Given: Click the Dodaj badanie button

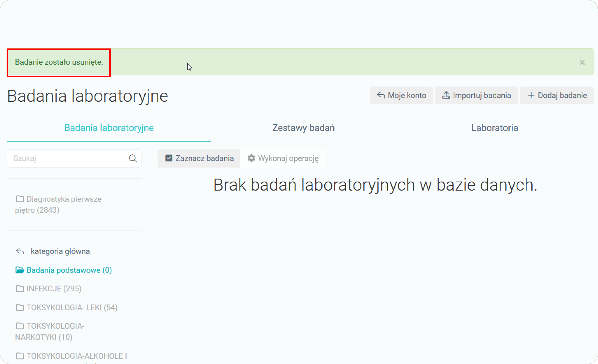Looking at the screenshot, I should (x=556, y=95).
